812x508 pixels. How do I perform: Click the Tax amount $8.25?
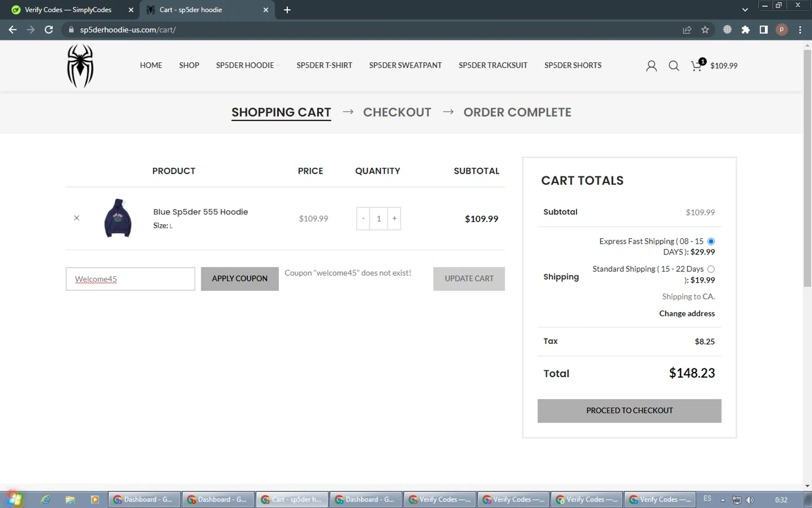click(x=704, y=341)
